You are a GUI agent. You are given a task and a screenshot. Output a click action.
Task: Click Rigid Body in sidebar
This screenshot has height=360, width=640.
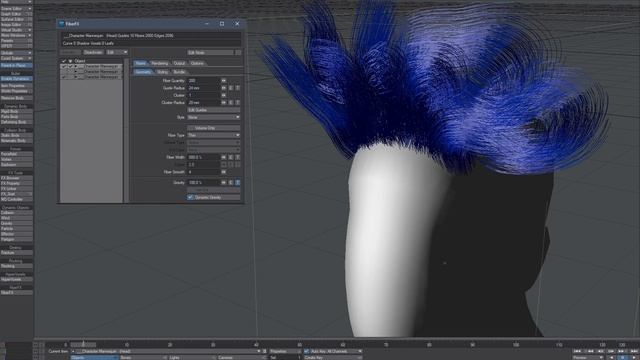tap(16, 111)
